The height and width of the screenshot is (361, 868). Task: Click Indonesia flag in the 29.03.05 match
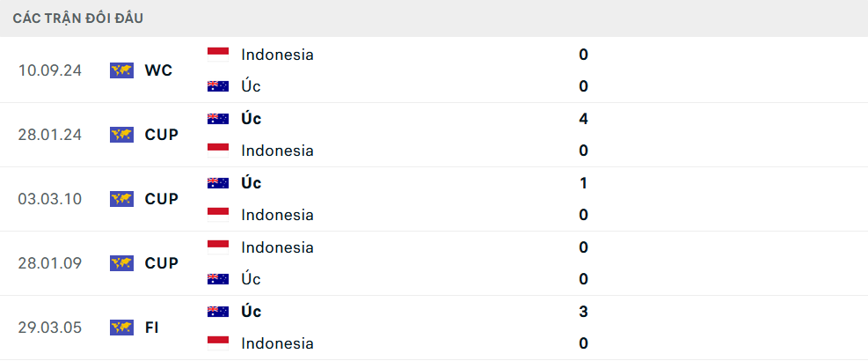click(x=218, y=343)
